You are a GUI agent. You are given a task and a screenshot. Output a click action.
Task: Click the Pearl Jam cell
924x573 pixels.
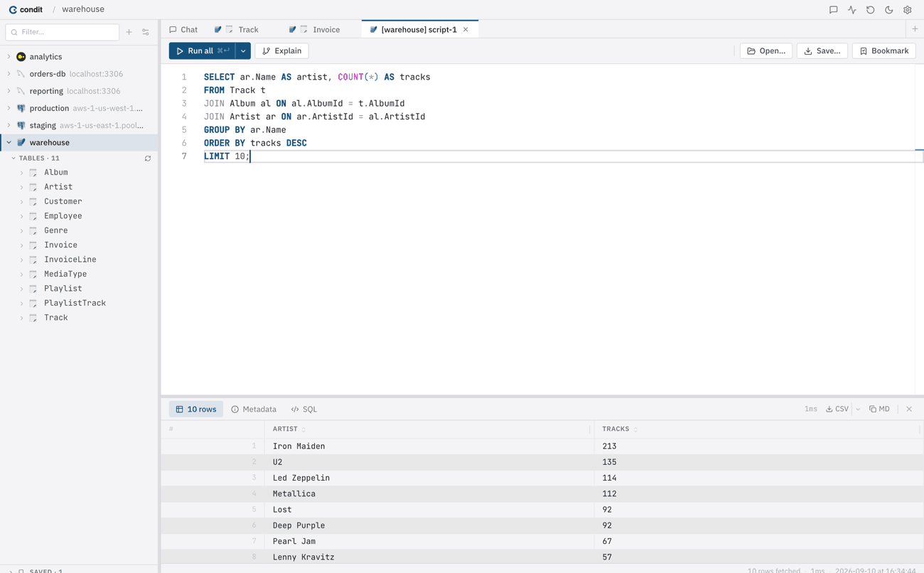429,541
